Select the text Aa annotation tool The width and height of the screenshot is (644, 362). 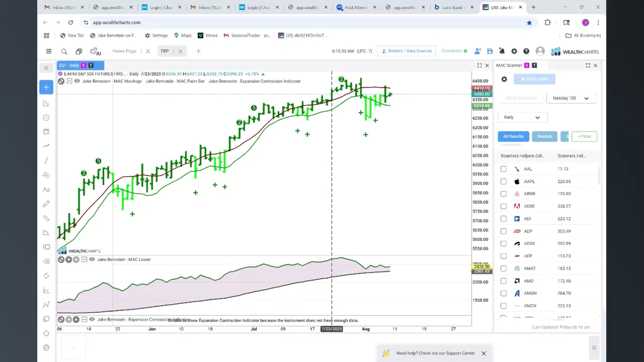pyautogui.click(x=46, y=190)
